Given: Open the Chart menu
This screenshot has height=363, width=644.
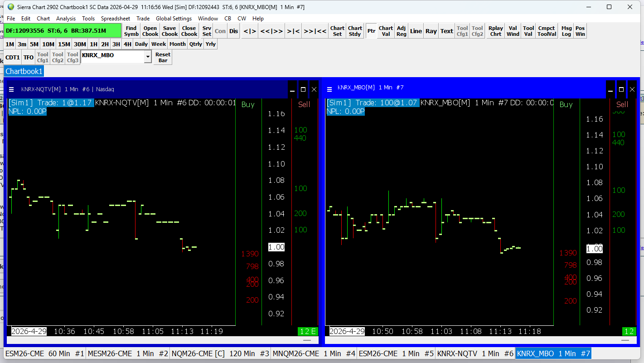Looking at the screenshot, I should click(44, 19).
